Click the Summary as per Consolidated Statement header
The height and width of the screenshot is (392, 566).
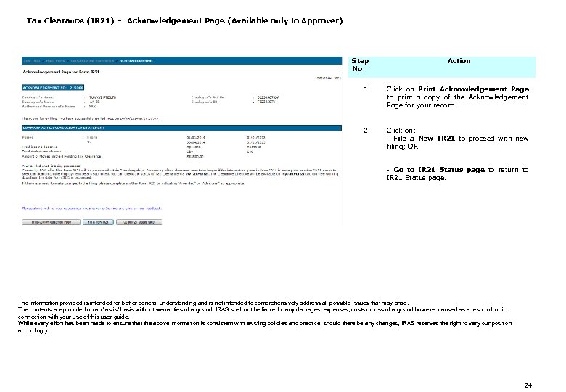tap(181, 128)
